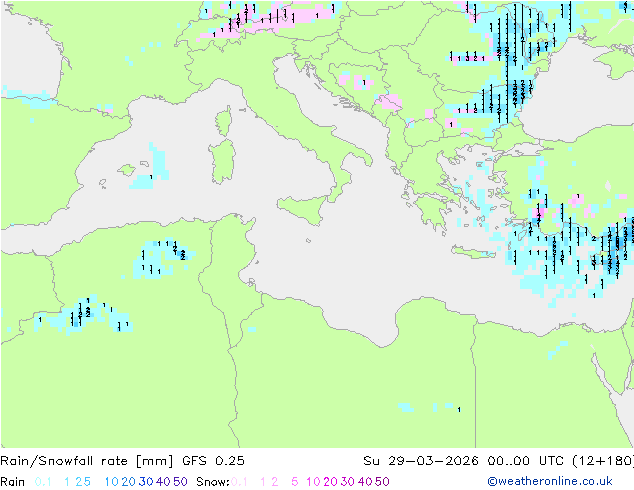Select the rain legend value 20
Image resolution: width=634 pixels, height=490 pixels.
click(x=129, y=482)
